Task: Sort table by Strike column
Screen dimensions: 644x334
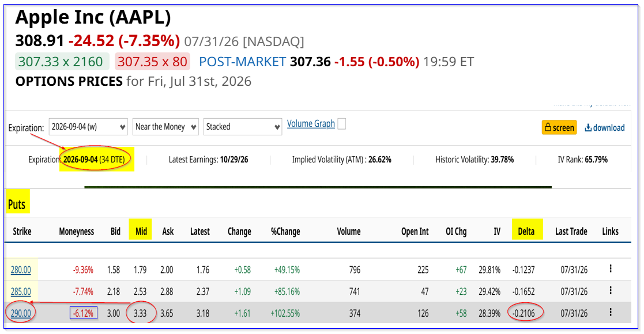Action: 22,231
